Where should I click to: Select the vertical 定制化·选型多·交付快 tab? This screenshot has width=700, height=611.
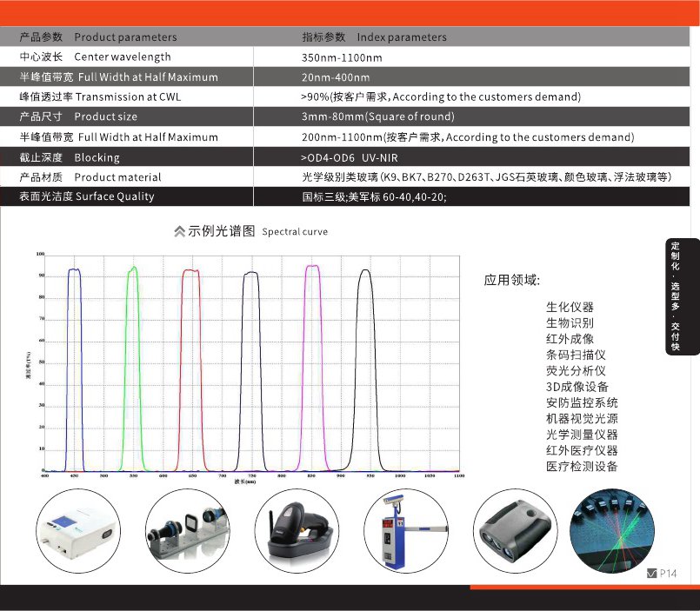point(676,300)
